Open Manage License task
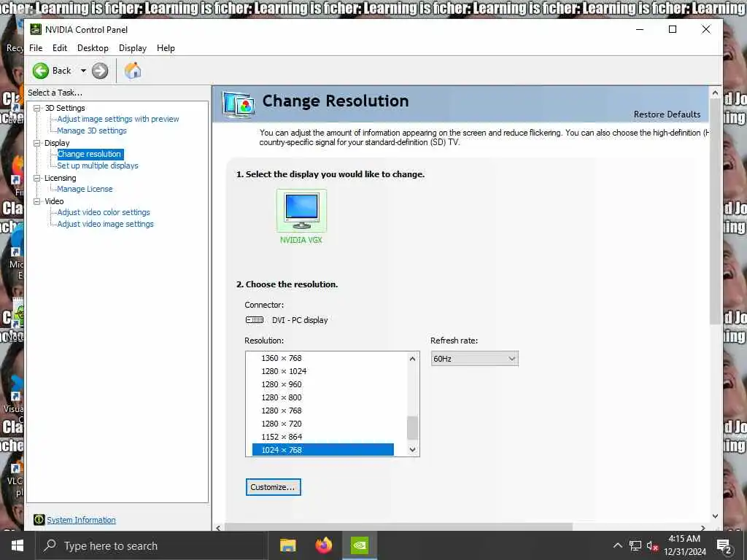Image resolution: width=747 pixels, height=560 pixels. [85, 189]
